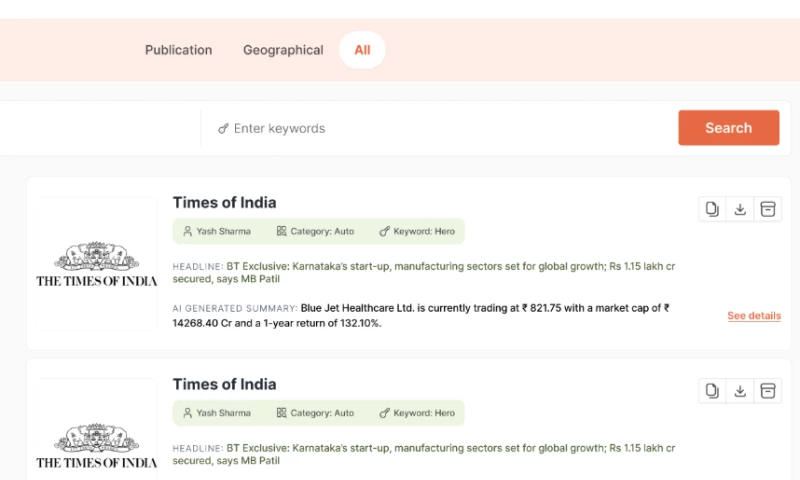Click person icon beside Yash Sharma, second card
800x480 pixels.
click(x=187, y=413)
